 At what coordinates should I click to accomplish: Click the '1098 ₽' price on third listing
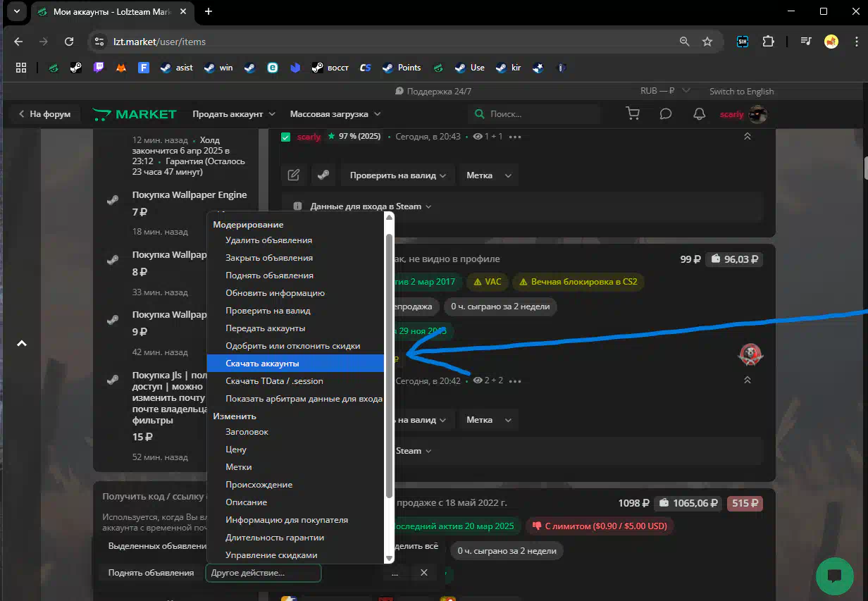point(633,503)
